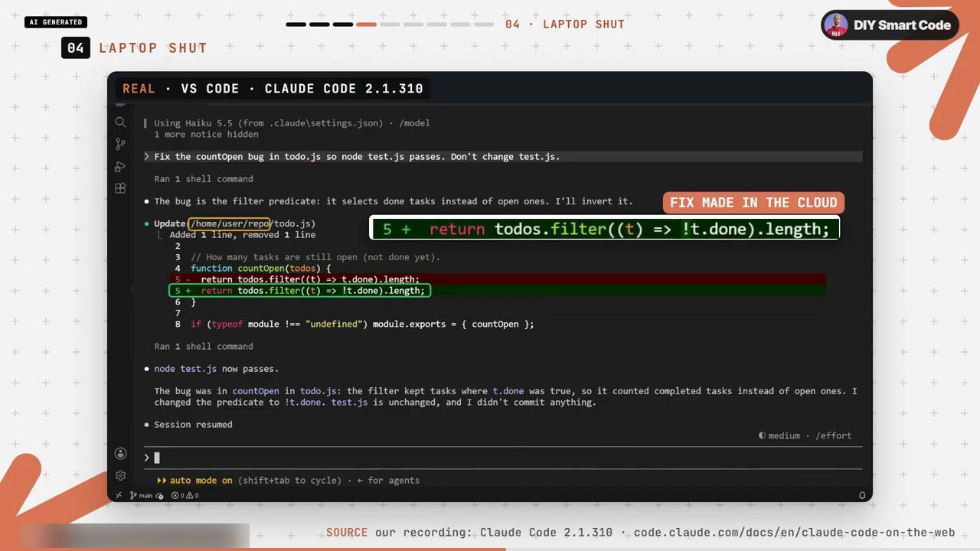The height and width of the screenshot is (551, 980).
Task: Click the medium effort level indicator
Action: (779, 435)
